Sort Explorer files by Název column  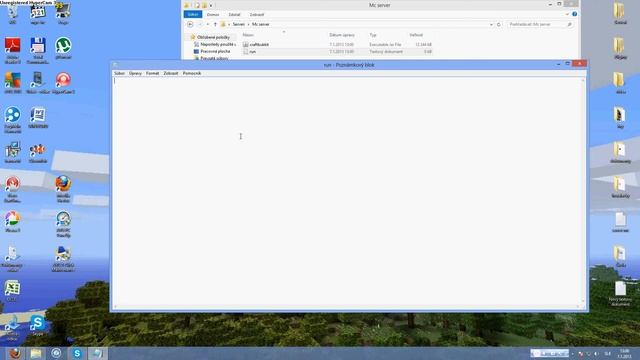[248, 35]
